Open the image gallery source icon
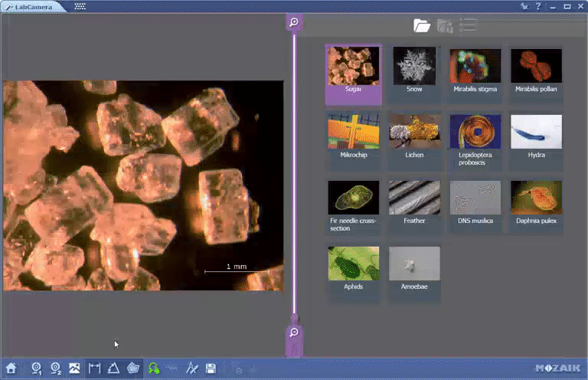588x380 pixels. (74, 369)
